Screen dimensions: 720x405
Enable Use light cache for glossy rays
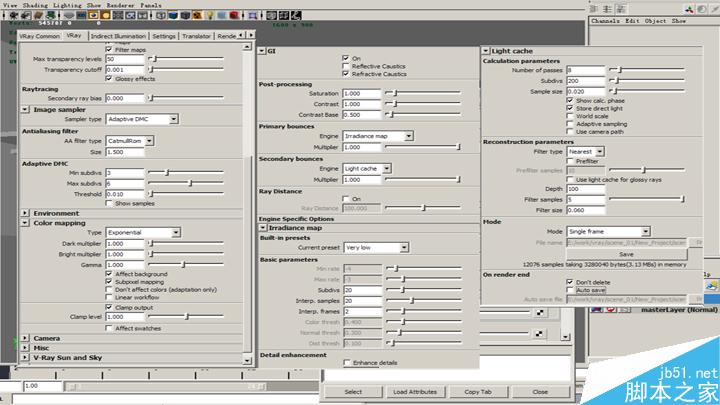[x=570, y=180]
